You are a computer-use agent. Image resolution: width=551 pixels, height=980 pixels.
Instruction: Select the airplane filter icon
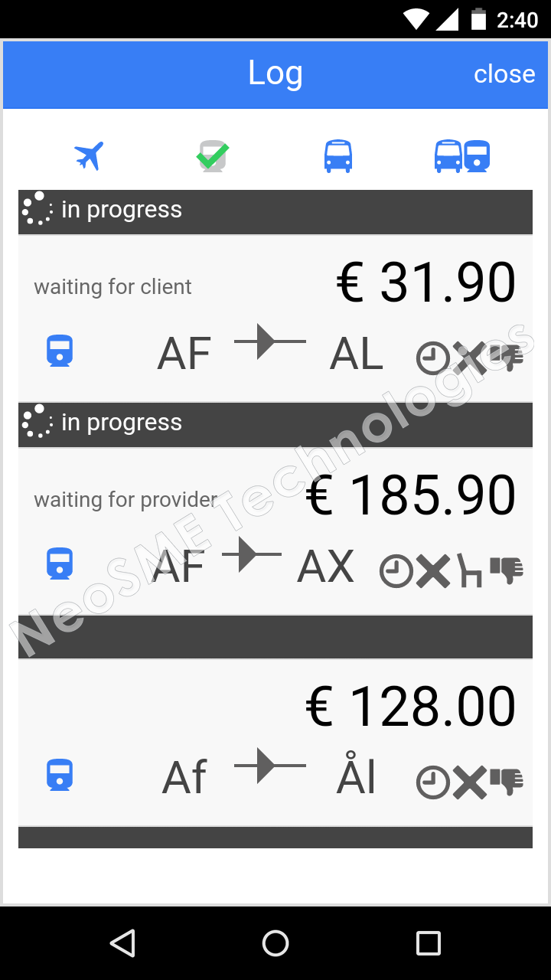coord(89,156)
